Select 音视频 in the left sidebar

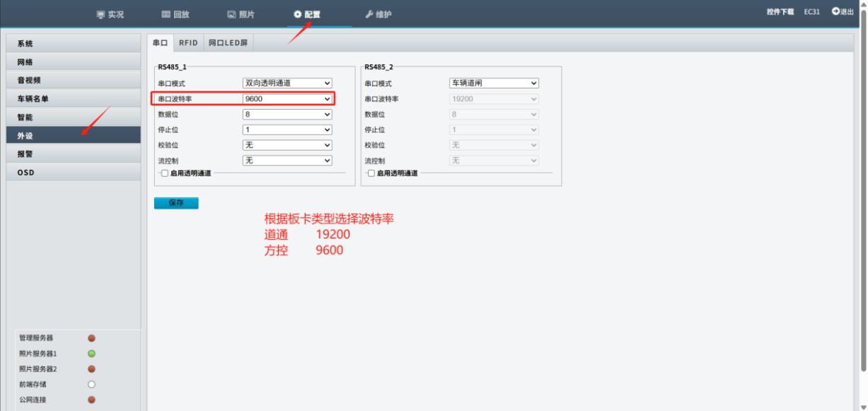74,81
